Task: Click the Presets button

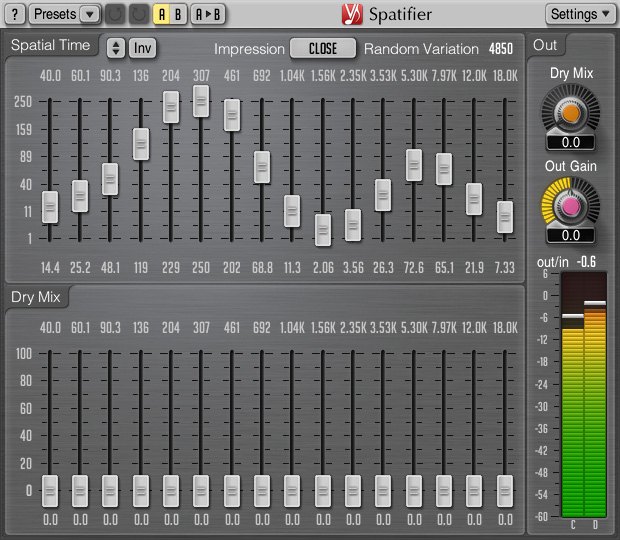Action: [53, 14]
